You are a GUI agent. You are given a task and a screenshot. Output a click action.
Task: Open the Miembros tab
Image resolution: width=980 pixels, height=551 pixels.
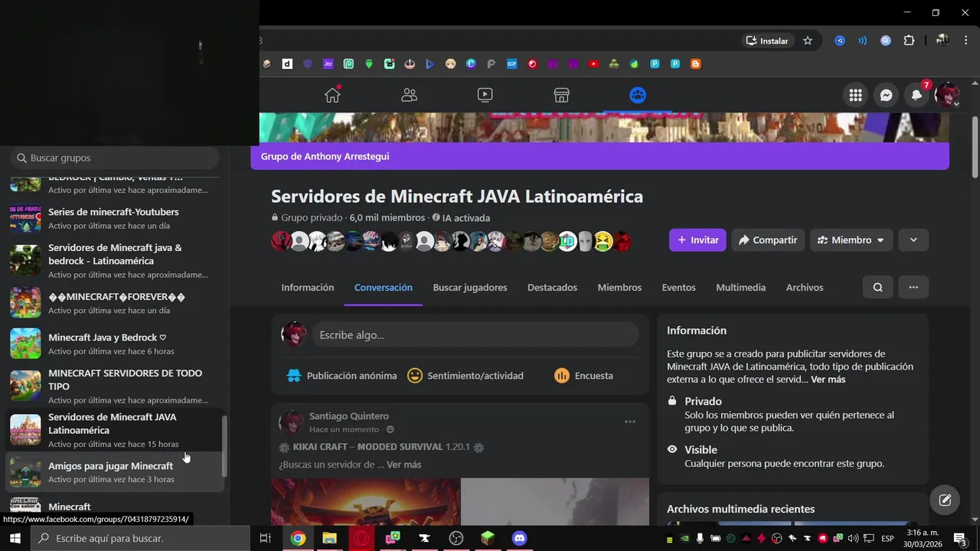[x=619, y=287]
